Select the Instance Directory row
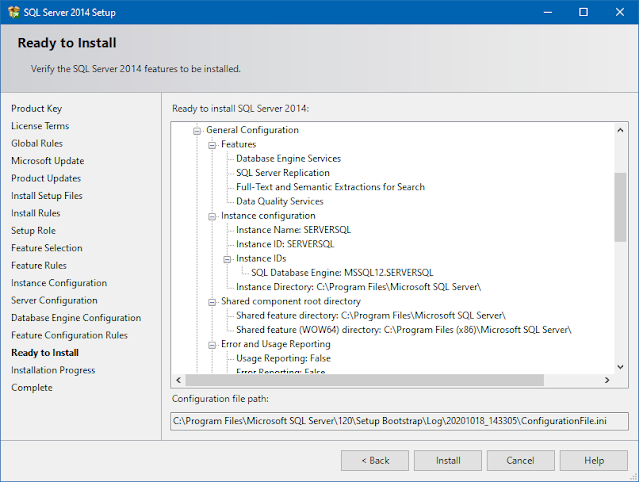The width and height of the screenshot is (639, 482). click(x=358, y=287)
